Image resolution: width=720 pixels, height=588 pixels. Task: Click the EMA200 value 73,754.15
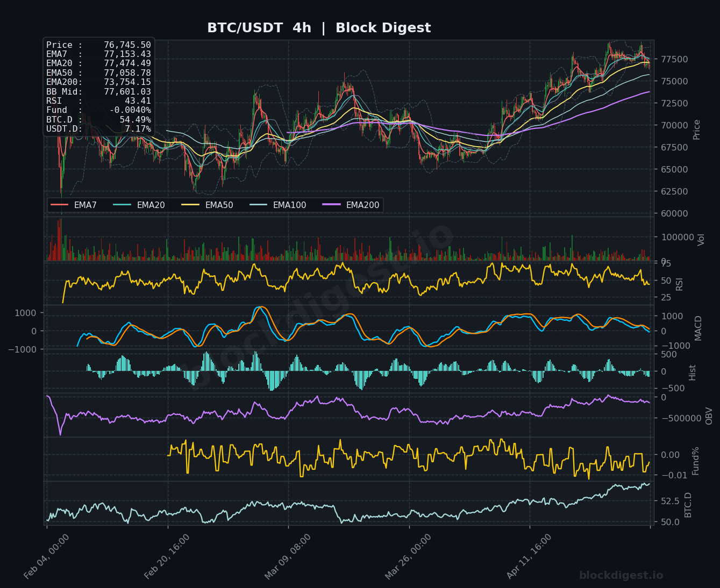pos(127,82)
